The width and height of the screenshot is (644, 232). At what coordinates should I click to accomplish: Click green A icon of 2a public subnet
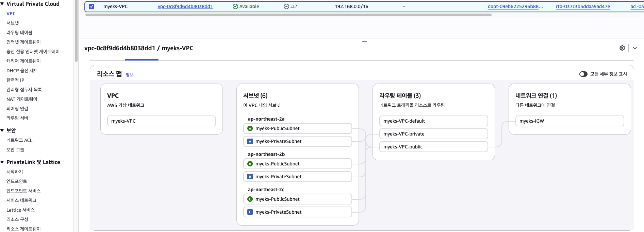250,128
